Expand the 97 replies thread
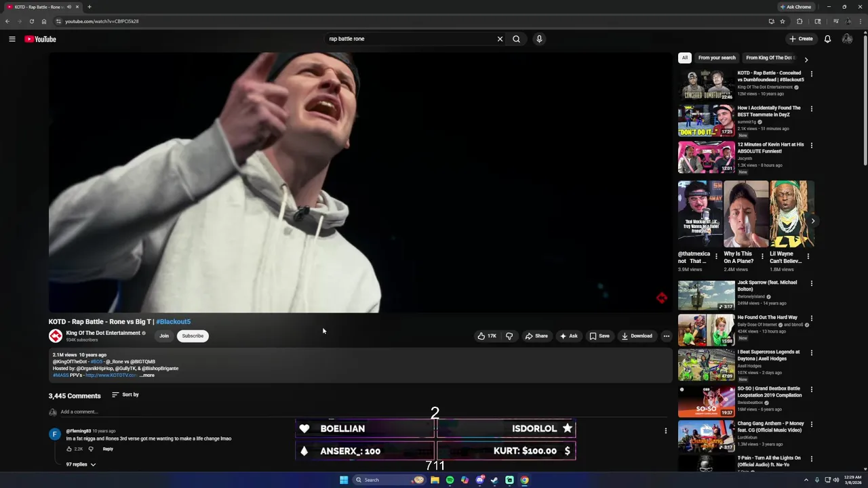The width and height of the screenshot is (868, 488). (81, 464)
